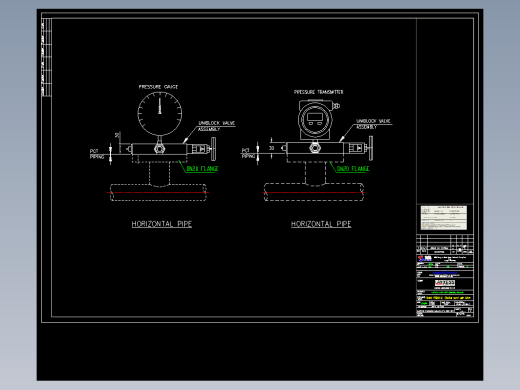Click green DN20 FLANGE label under gauge assembly
The width and height of the screenshot is (520, 390).
click(x=202, y=169)
